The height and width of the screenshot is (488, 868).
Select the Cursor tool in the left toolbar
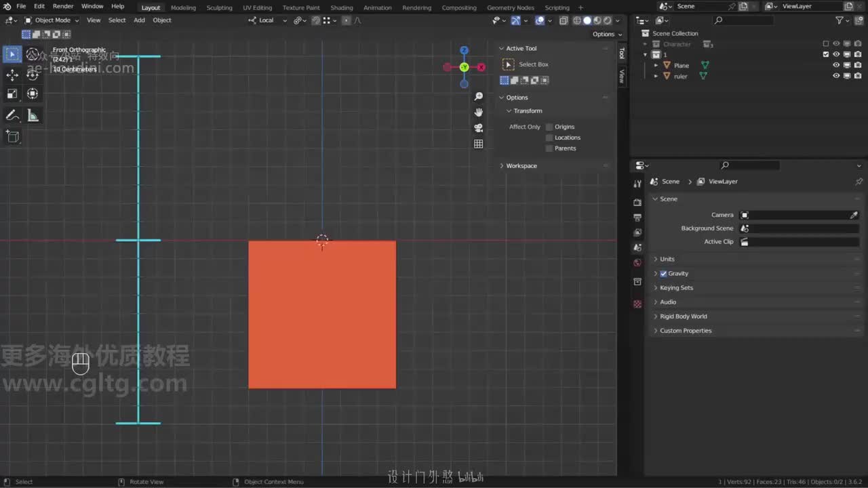[x=33, y=54]
